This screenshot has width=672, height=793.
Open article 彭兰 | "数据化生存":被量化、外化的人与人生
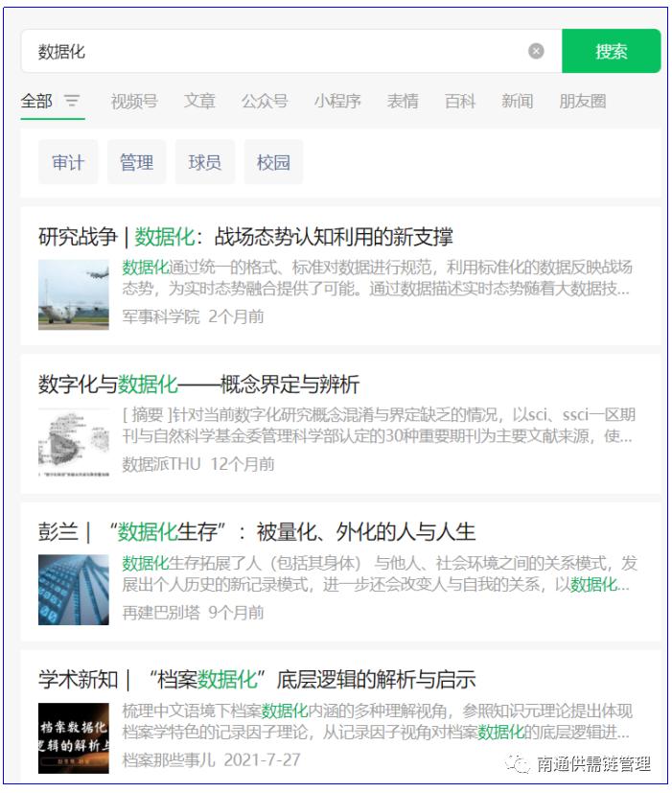click(257, 532)
